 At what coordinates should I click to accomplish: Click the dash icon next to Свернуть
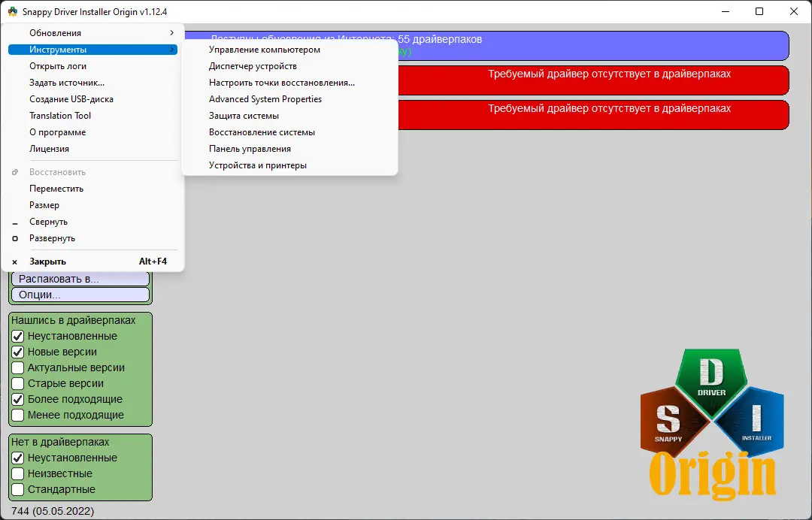coord(17,221)
